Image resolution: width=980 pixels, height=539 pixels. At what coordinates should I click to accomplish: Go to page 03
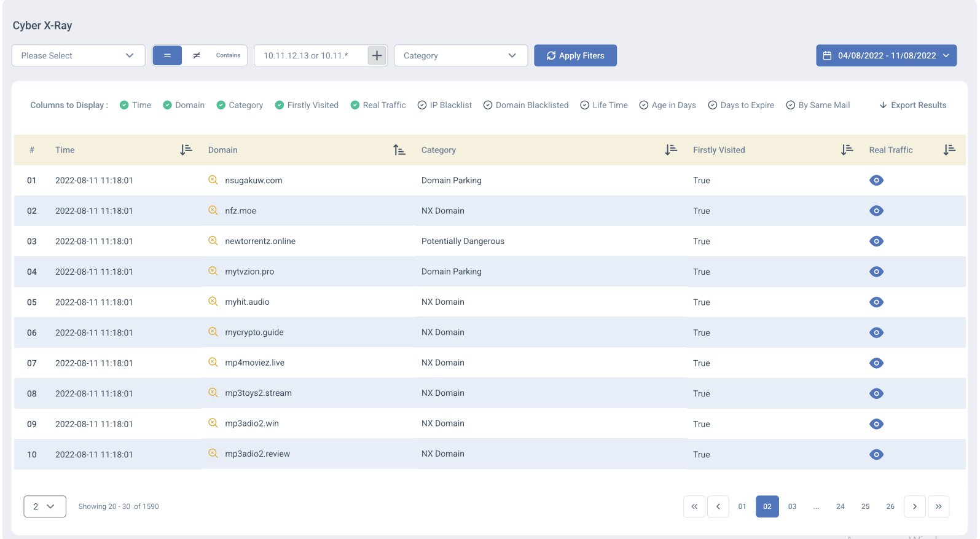click(x=792, y=506)
